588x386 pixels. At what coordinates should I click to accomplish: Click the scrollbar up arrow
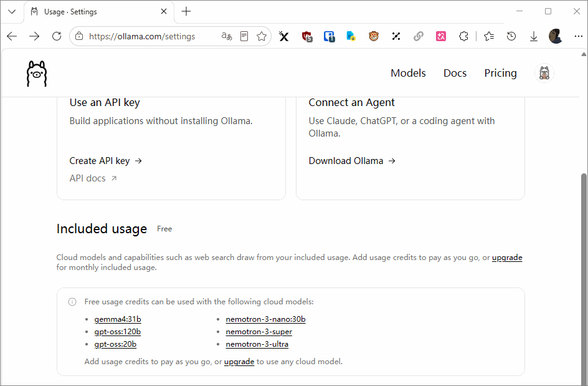584,54
